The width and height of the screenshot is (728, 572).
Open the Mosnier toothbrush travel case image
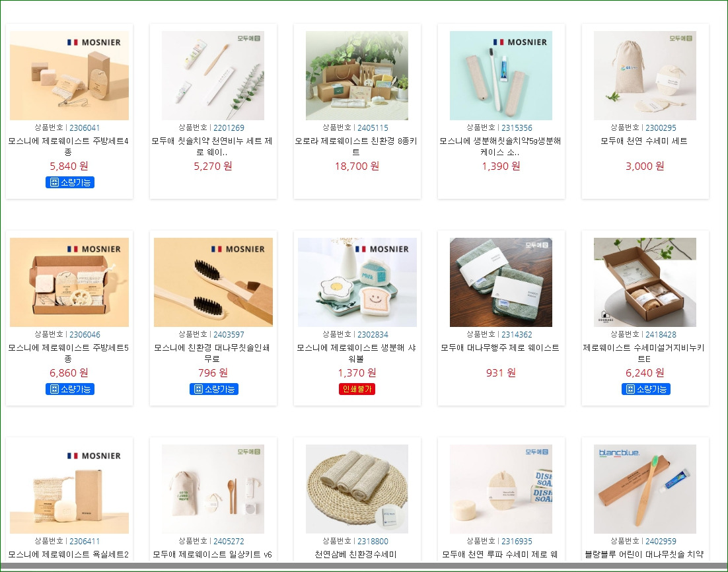(501, 76)
